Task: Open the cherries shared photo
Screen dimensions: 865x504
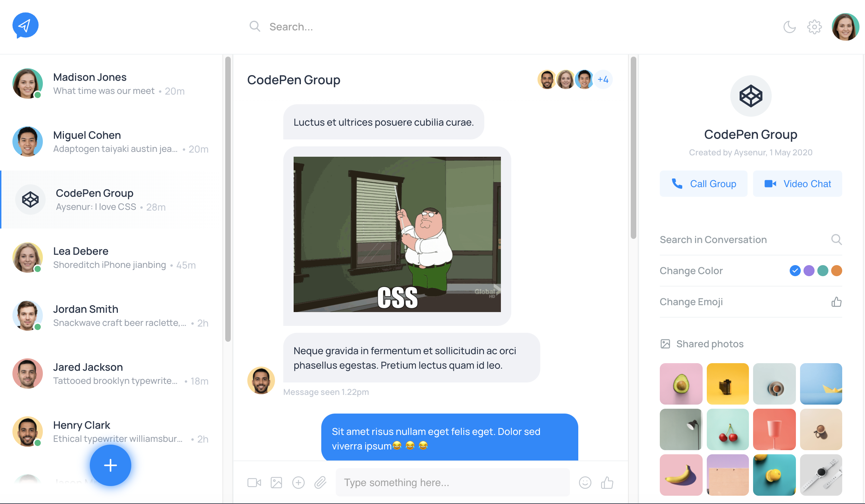Action: [728, 429]
